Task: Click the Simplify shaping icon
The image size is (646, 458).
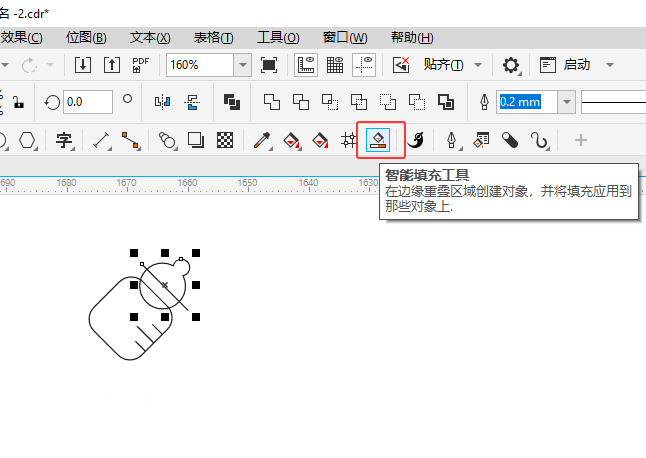Action: tap(359, 102)
